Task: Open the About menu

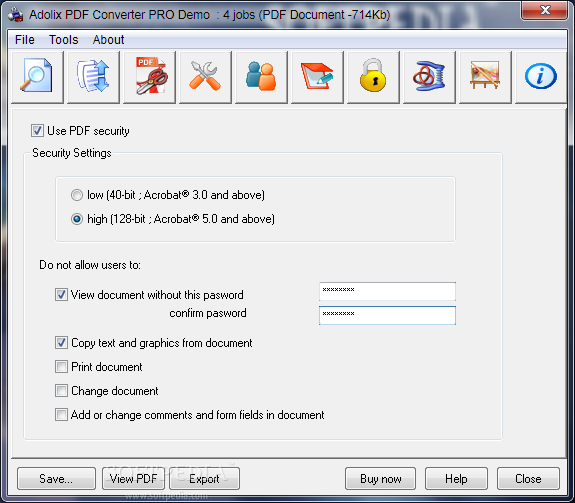Action: point(108,40)
